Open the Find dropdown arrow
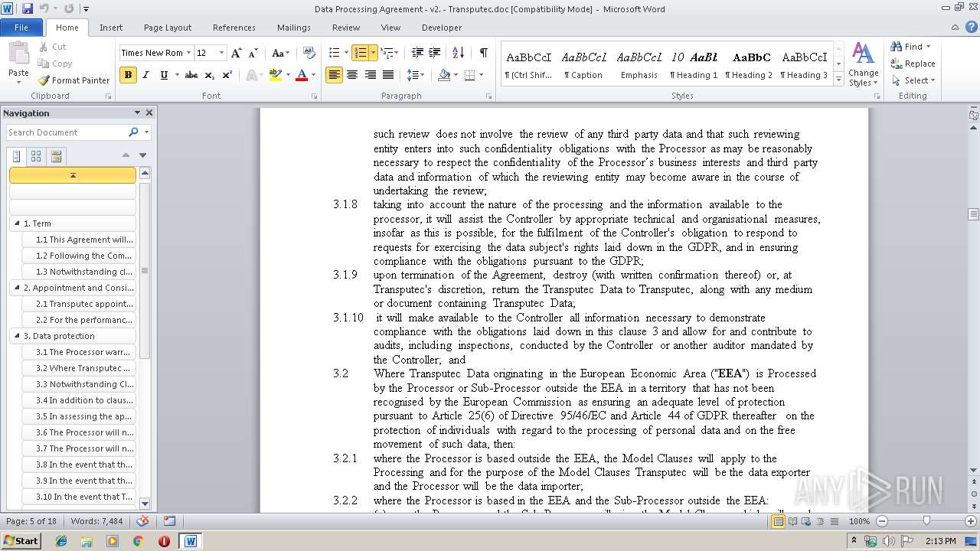The height and width of the screenshot is (551, 980). click(929, 47)
